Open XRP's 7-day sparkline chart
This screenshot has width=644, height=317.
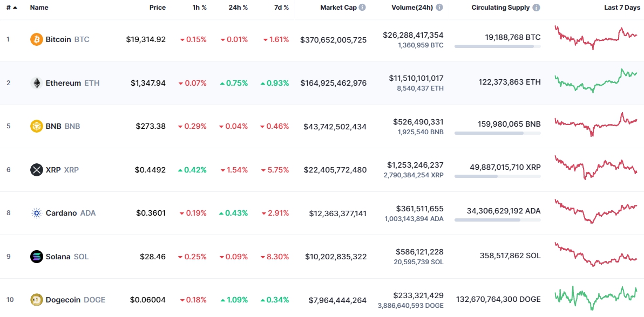tap(596, 167)
